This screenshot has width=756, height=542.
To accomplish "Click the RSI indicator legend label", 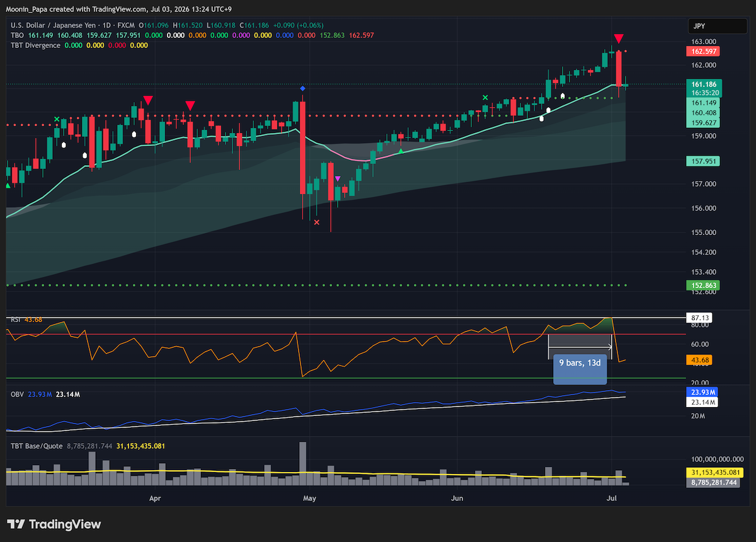I will pos(16,320).
